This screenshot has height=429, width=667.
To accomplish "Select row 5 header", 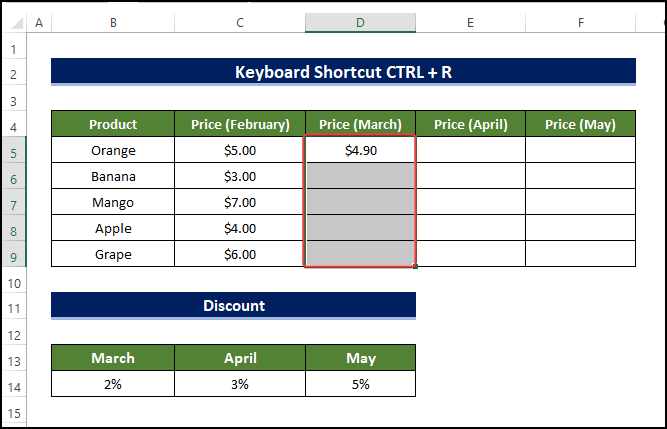I will pos(15,151).
